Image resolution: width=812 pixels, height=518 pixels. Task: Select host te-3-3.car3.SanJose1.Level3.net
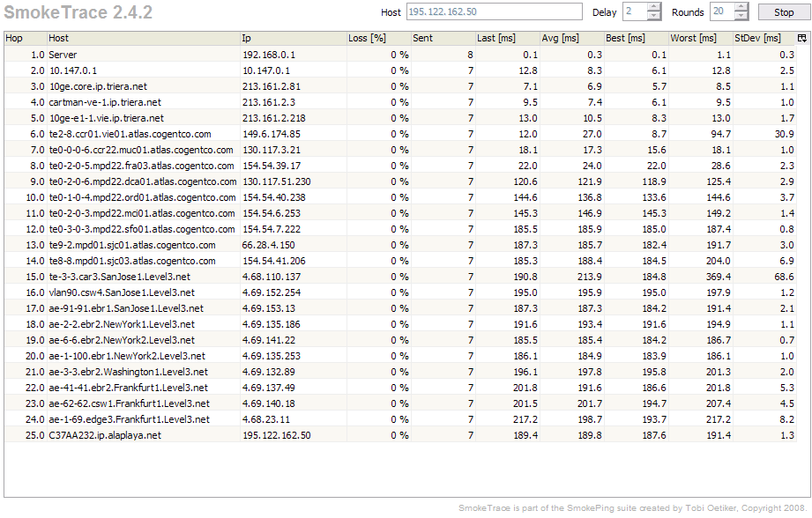[x=119, y=277]
